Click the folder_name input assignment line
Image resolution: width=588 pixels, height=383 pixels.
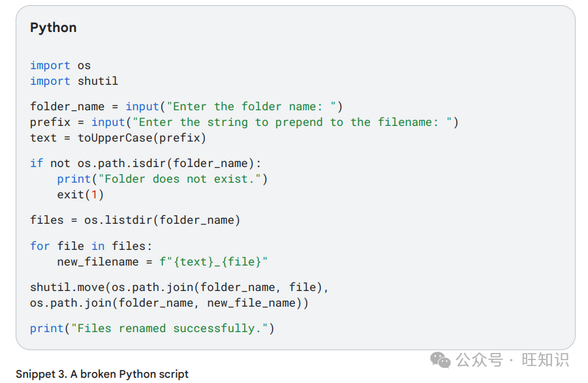(187, 107)
